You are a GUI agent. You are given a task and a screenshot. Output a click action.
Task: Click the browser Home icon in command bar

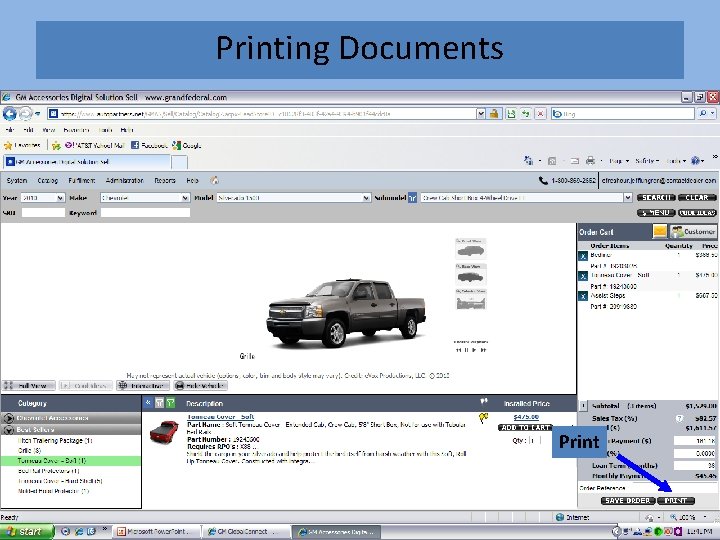point(529,161)
